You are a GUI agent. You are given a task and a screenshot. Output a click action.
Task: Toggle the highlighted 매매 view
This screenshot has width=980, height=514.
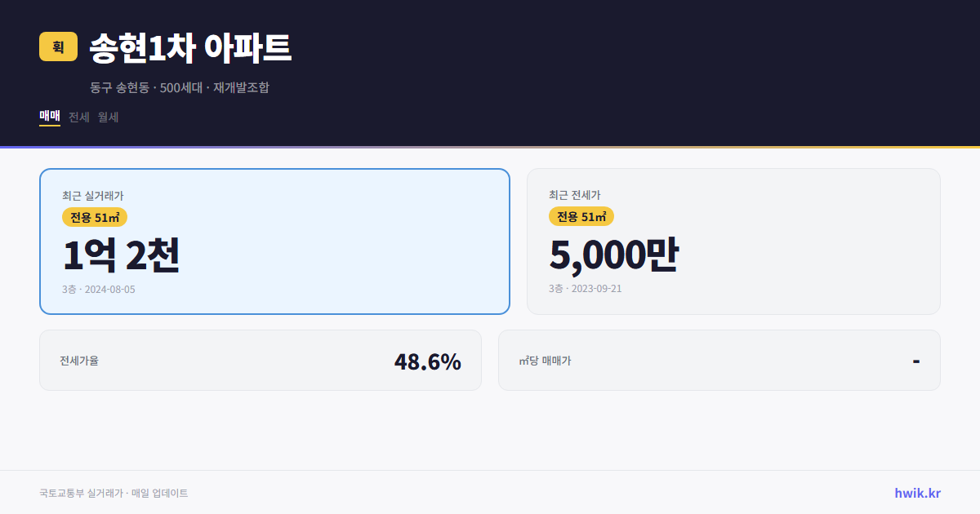[49, 117]
